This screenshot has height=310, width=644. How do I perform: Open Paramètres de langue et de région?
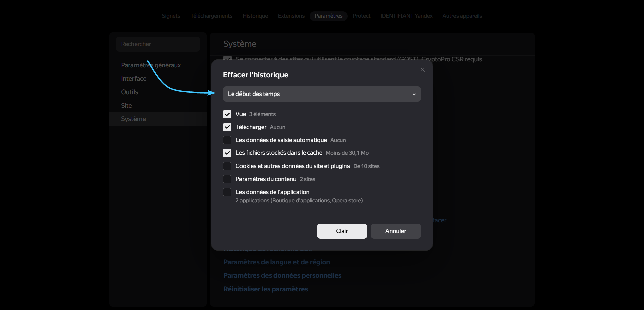coord(277,262)
